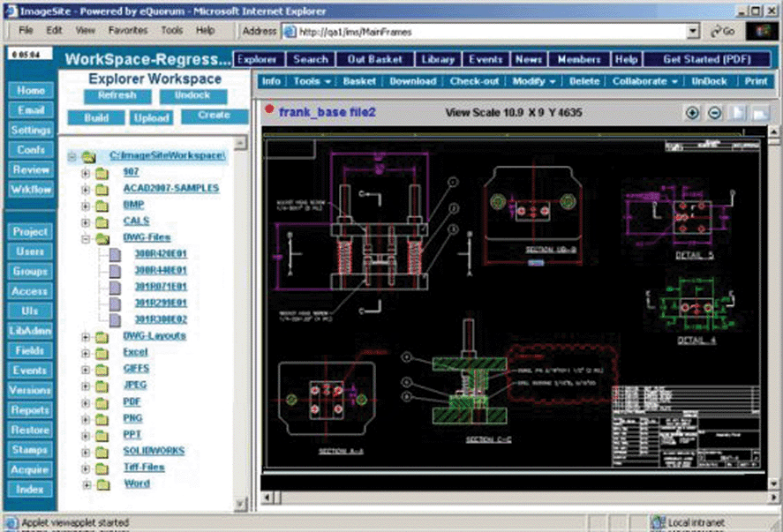
Task: Open the Collaborate dropdown menu
Action: 644,81
